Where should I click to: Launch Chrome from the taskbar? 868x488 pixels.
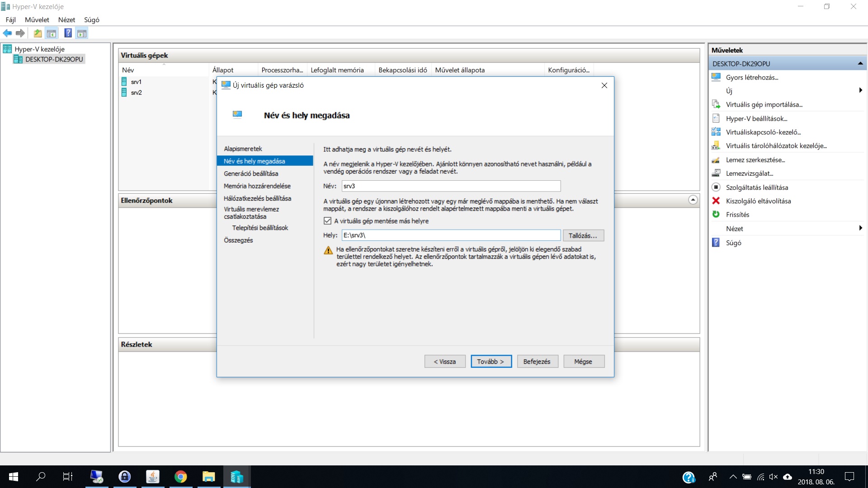pyautogui.click(x=181, y=476)
